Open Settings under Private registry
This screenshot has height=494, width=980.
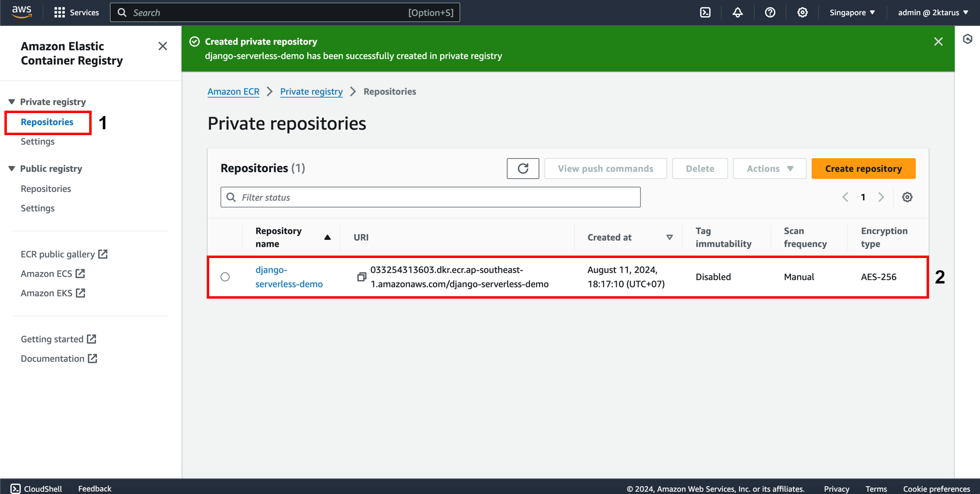tap(38, 141)
